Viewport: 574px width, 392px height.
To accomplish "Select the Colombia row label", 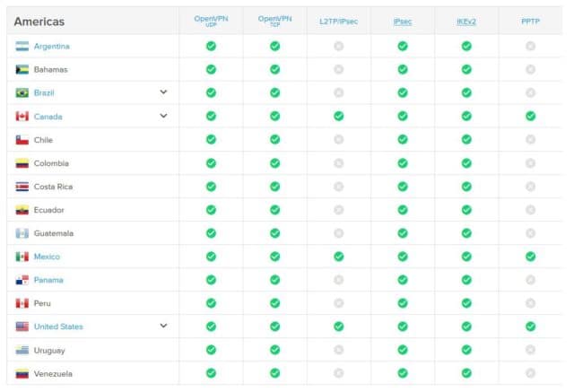I will 51,163.
